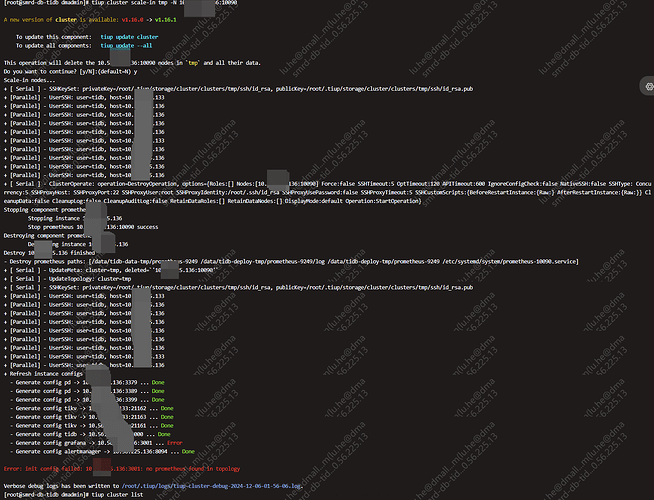The width and height of the screenshot is (654, 500).
Task: Click the 'To update all components:' label
Action: 53,45
